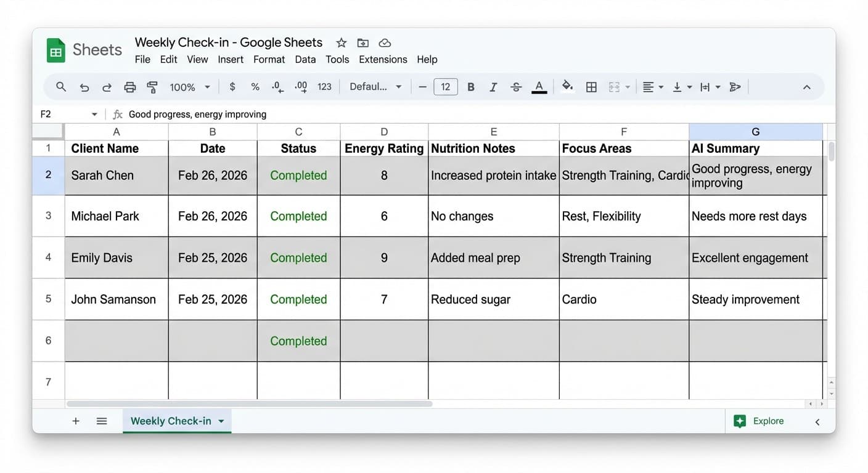Image resolution: width=868 pixels, height=473 pixels.
Task: Toggle strikethrough formatting
Action: click(x=515, y=87)
